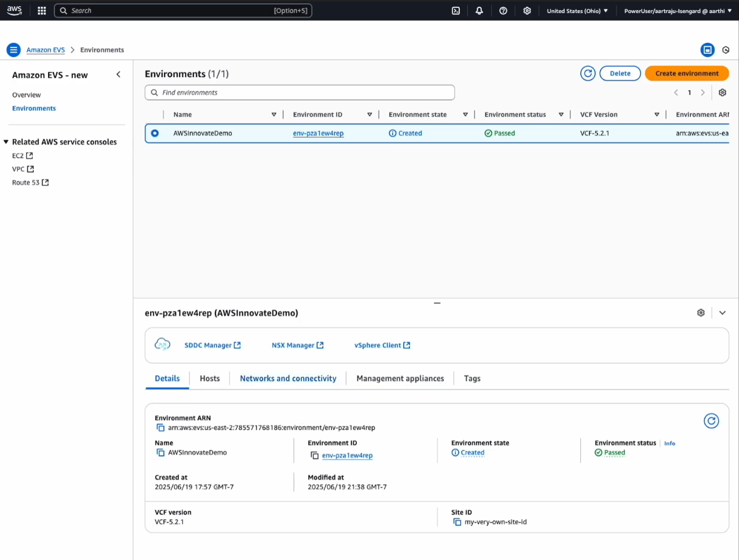Go to next table page

[703, 93]
